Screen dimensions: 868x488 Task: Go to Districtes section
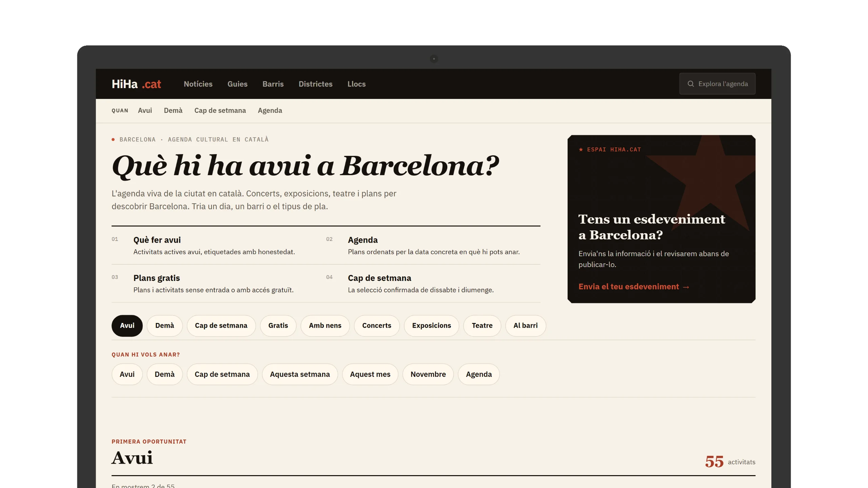click(x=315, y=84)
